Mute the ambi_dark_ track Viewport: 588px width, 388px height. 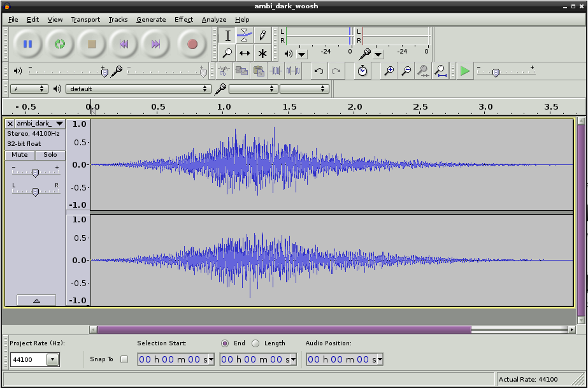20,155
